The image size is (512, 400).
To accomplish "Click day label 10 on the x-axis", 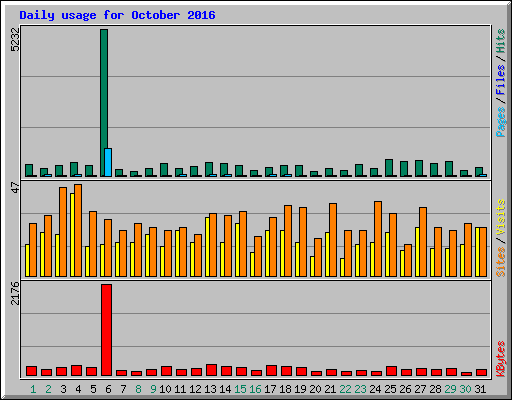I will (165, 389).
